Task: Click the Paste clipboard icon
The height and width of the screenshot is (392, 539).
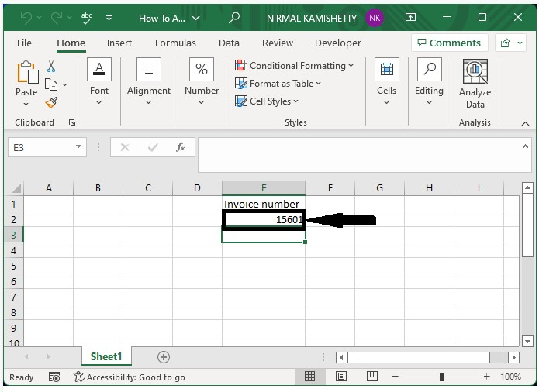Action: 27,72
